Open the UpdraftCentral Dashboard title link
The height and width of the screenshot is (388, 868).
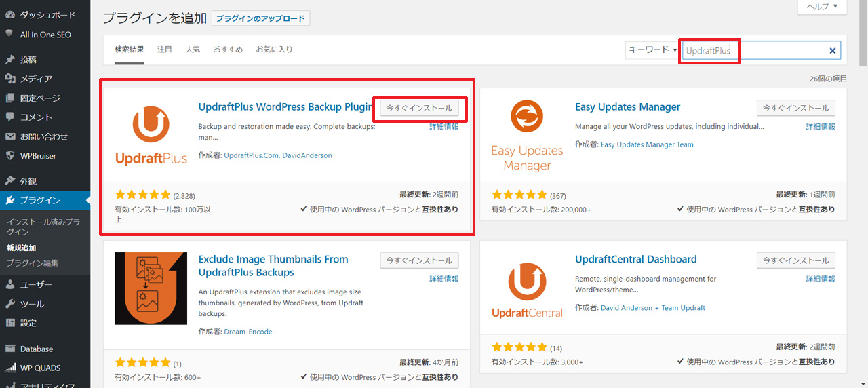(x=636, y=259)
